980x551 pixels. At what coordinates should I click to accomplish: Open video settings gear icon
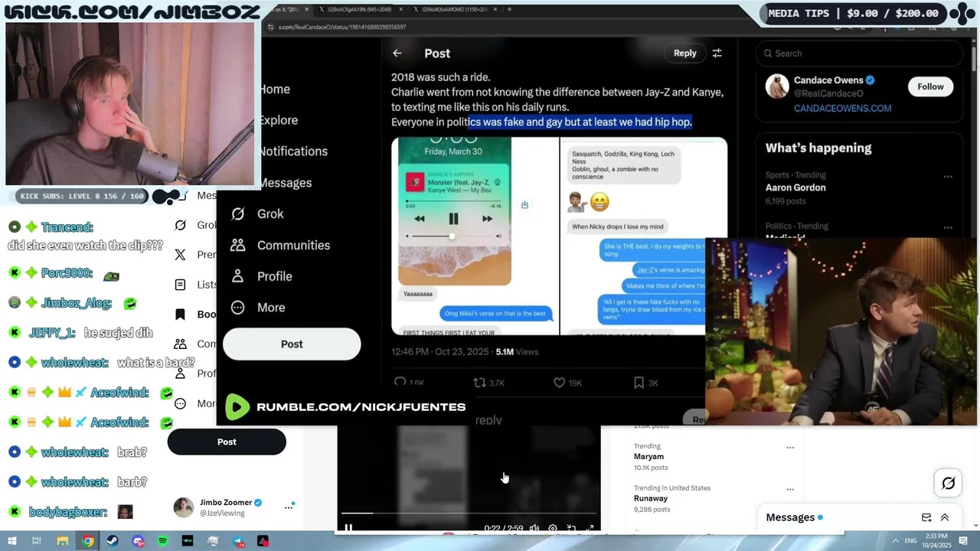coord(553,528)
